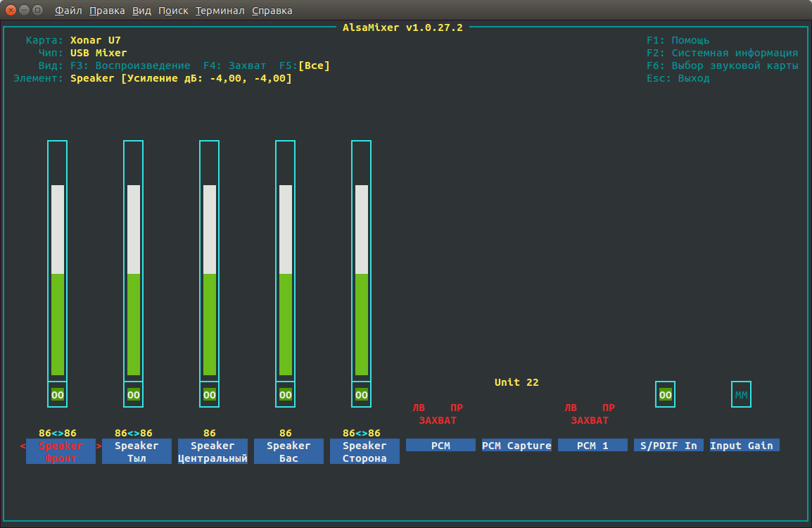Minimize the terminal window
812x528 pixels.
coord(25,10)
